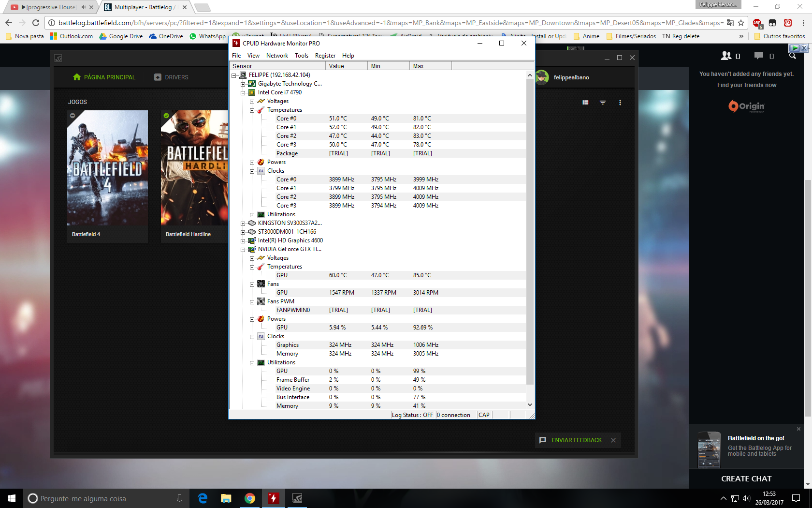Open the Battlefield Hardline game tile

click(x=194, y=176)
